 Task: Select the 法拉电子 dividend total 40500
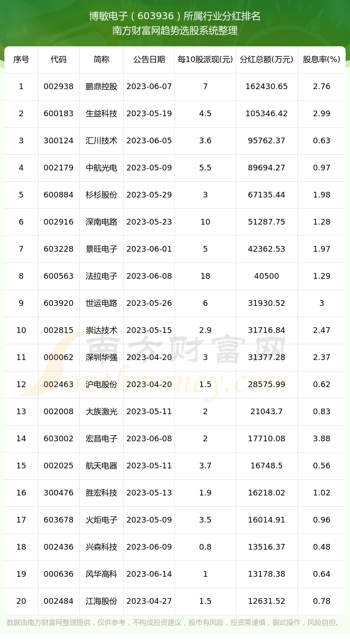266,276
